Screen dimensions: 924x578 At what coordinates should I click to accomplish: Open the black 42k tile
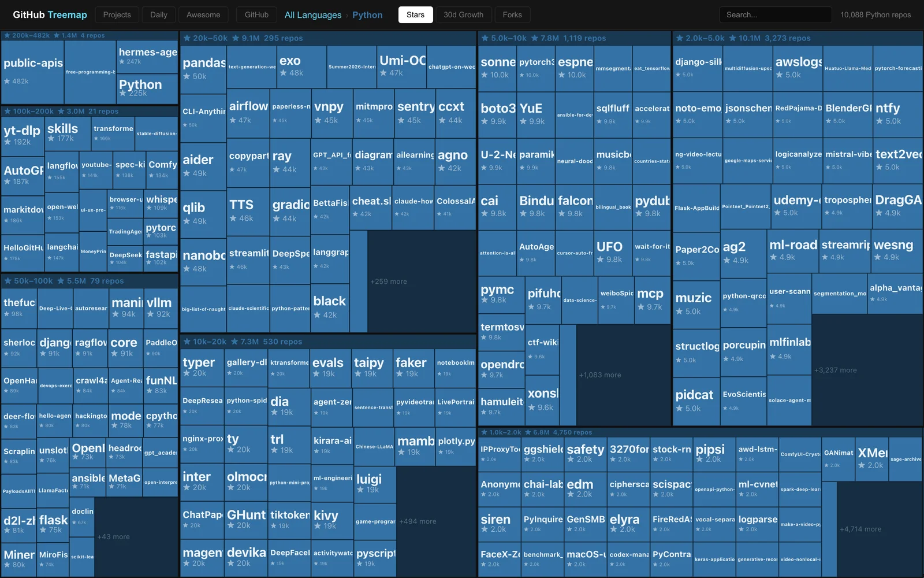330,308
